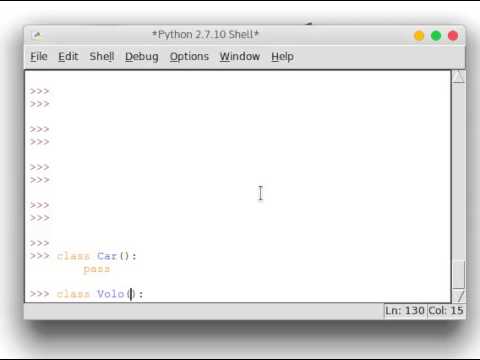This screenshot has width=480, height=360.
Task: Click the 'Col: 15' status indicator
Action: click(x=446, y=311)
